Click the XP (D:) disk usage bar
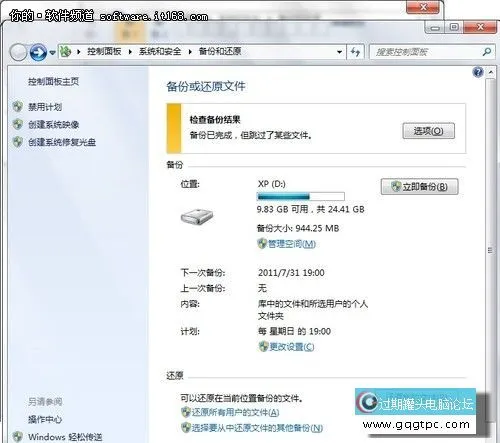This screenshot has width=500, height=443. (301, 196)
